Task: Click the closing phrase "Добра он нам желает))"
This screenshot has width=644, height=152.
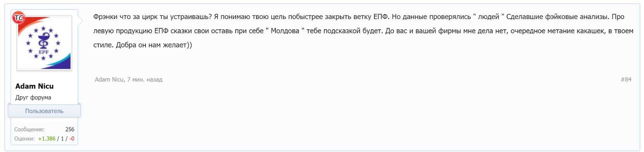Action: [154, 45]
